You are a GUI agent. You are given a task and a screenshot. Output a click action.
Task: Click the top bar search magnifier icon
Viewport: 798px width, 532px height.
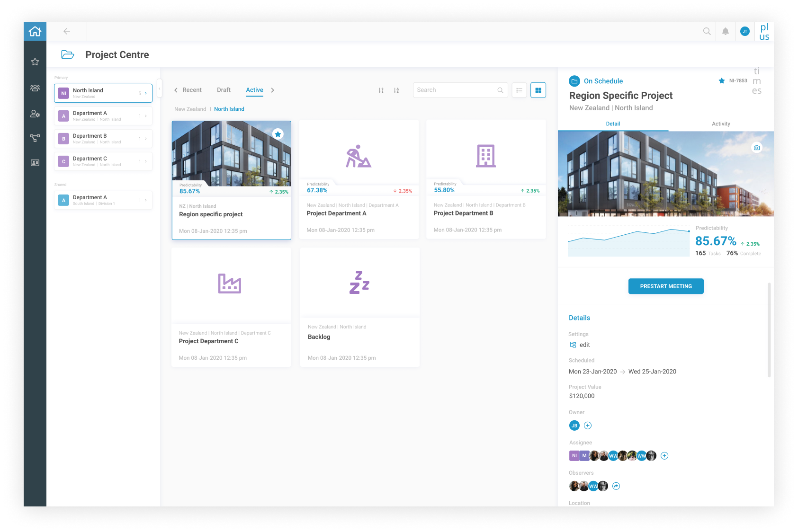[707, 31]
